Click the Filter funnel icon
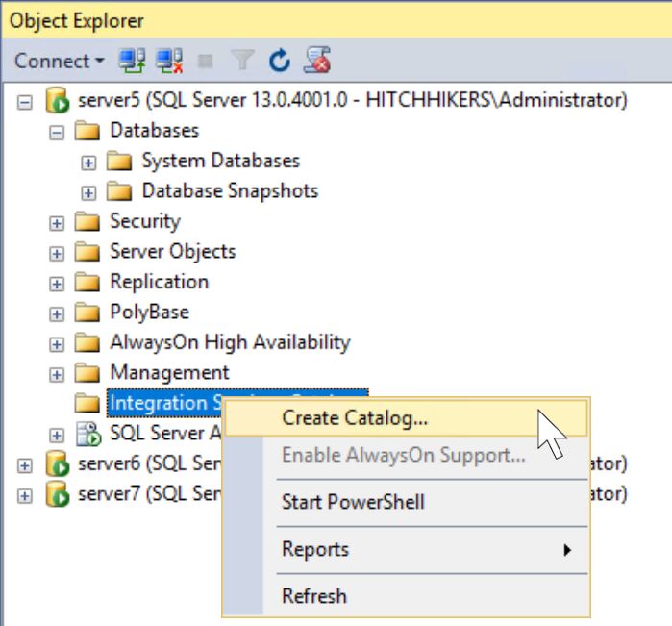 pos(242,60)
